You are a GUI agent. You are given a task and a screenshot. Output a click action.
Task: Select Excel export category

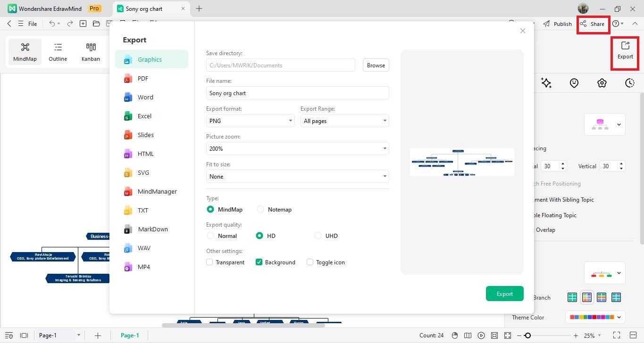(151, 116)
